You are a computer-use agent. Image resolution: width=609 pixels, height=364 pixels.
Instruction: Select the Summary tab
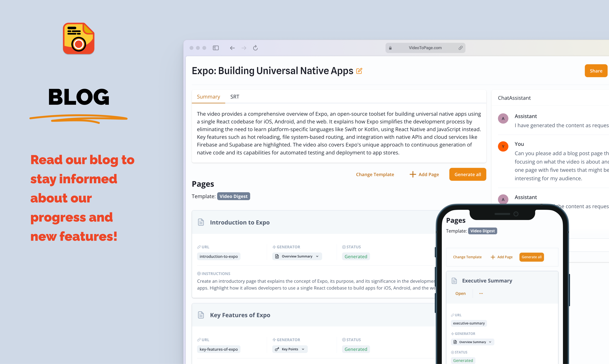click(x=208, y=97)
